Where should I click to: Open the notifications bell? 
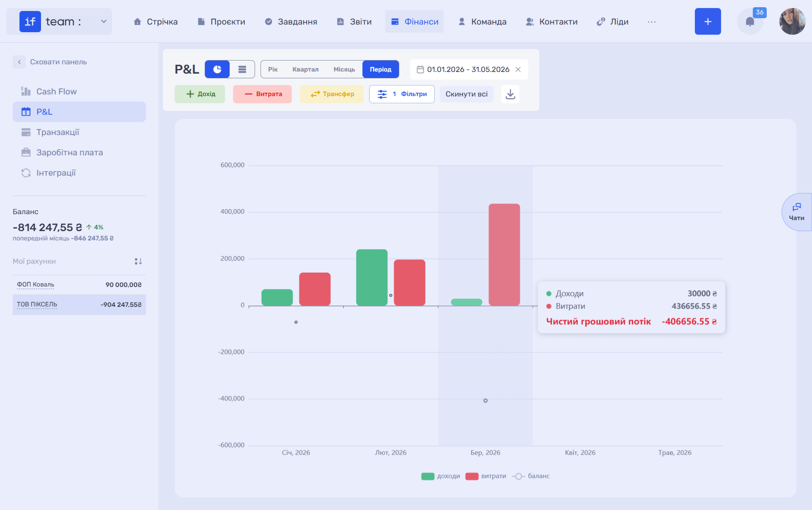pyautogui.click(x=750, y=22)
